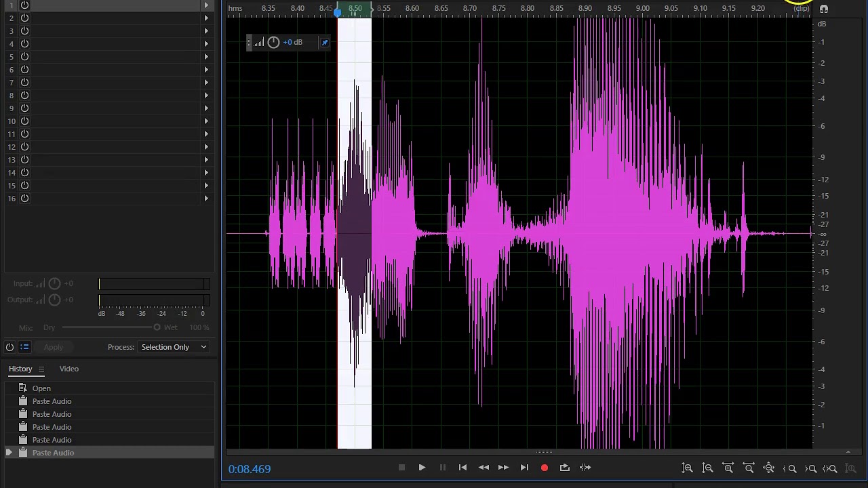This screenshot has height=488, width=868.
Task: Open effect menu arrow for slot 6
Action: pyautogui.click(x=206, y=69)
